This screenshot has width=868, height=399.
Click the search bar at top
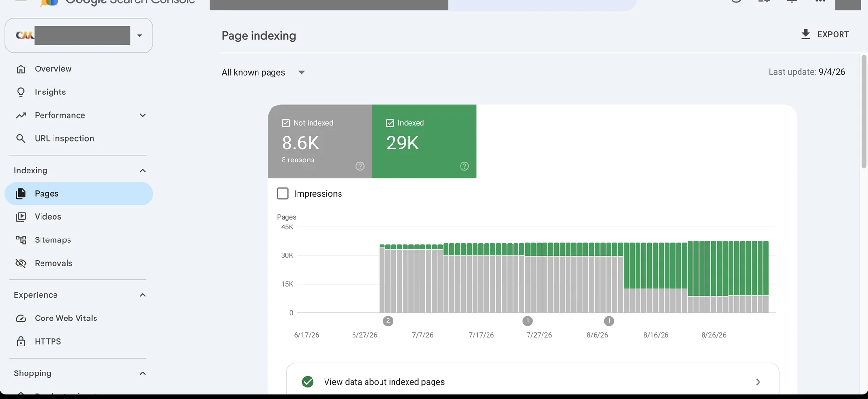[x=423, y=5]
